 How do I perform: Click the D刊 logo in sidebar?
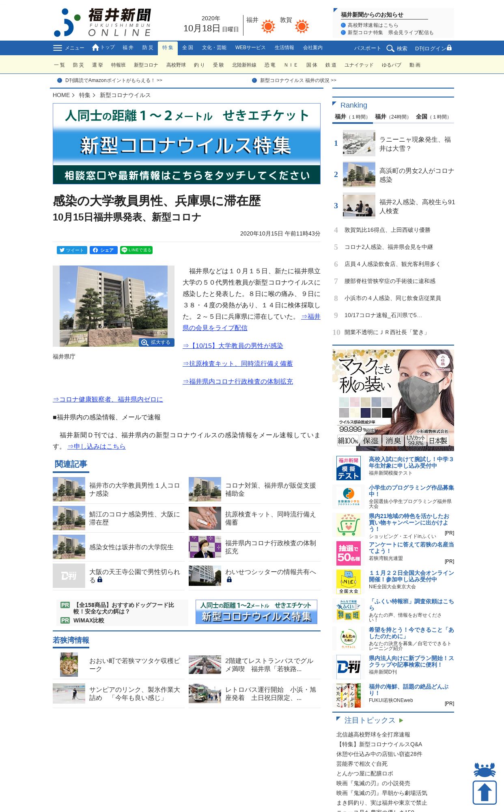point(349,667)
